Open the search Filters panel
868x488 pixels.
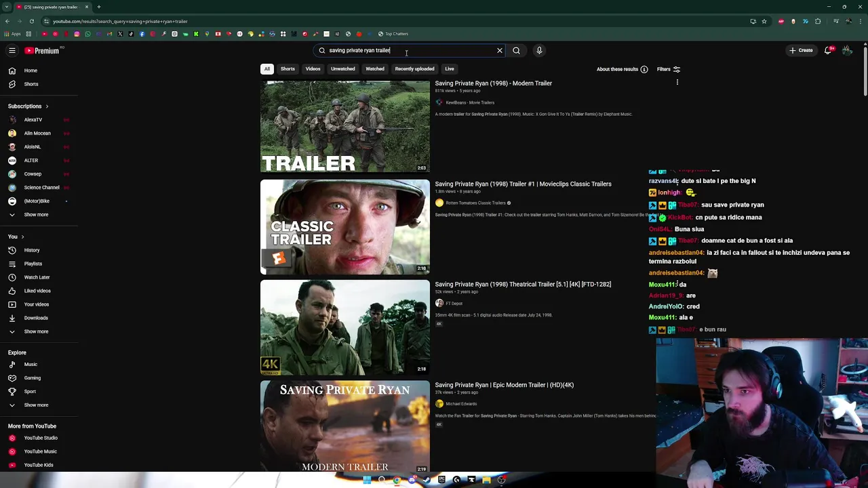(x=668, y=69)
